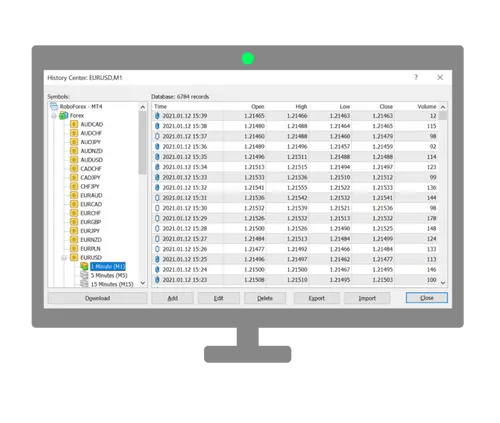Select the CADJPY symbol icon
This screenshot has height=423, width=500.
74,177
